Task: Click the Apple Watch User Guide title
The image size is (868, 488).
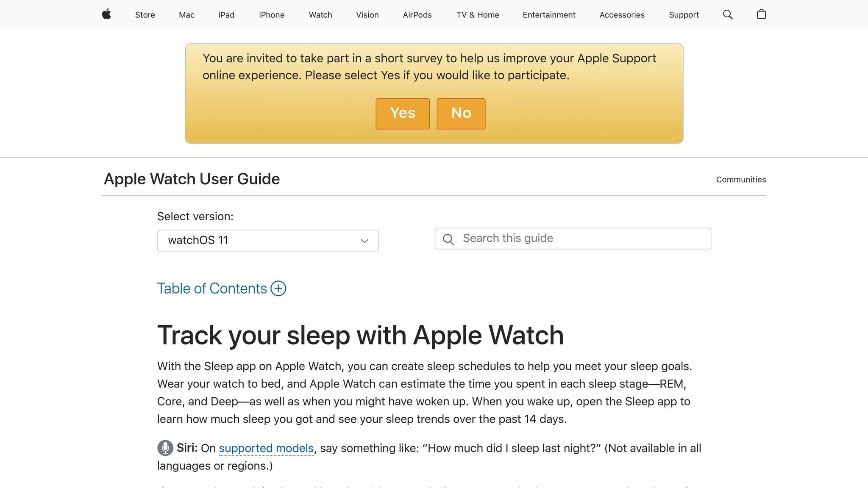Action: click(x=192, y=179)
